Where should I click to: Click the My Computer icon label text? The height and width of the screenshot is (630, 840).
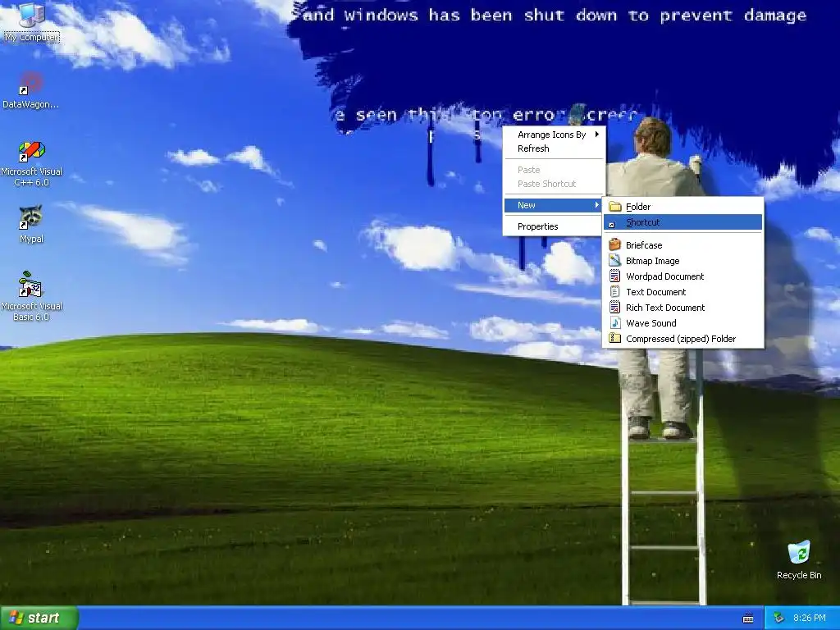pos(32,37)
